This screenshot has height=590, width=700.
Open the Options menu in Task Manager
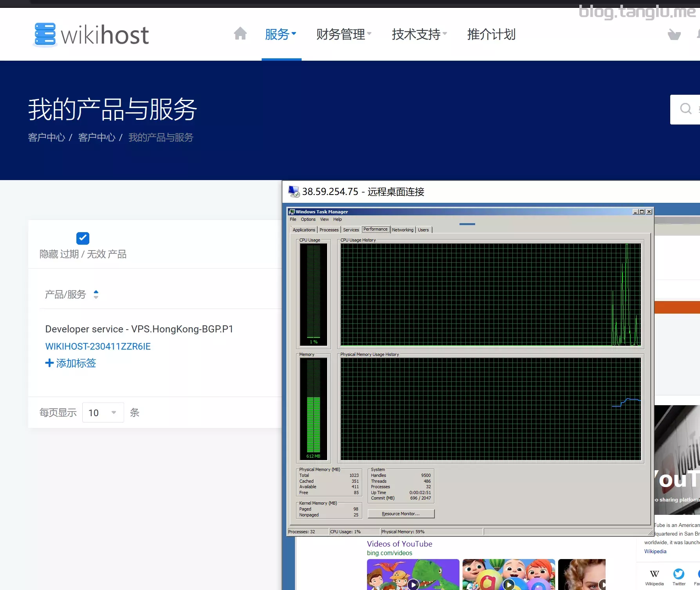pyautogui.click(x=308, y=220)
